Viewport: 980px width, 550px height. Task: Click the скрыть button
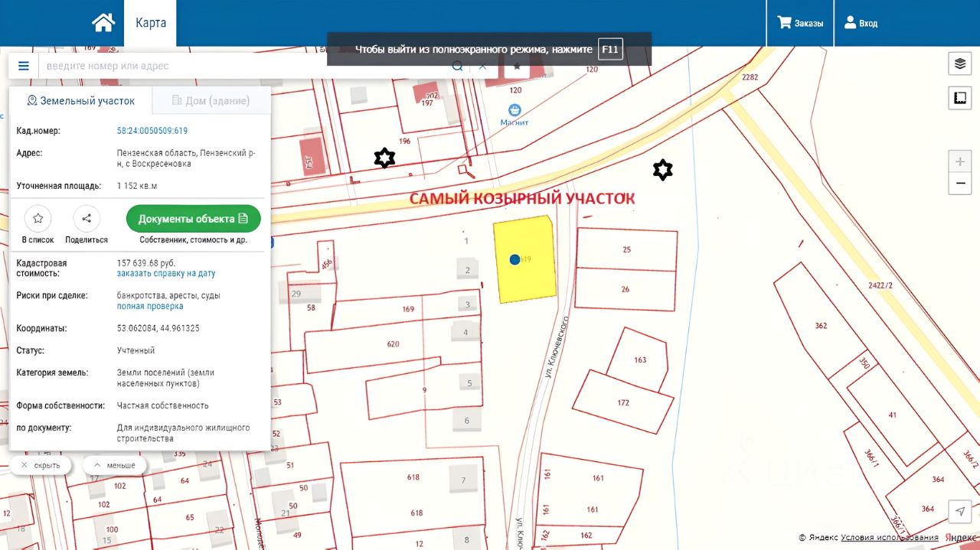[40, 465]
